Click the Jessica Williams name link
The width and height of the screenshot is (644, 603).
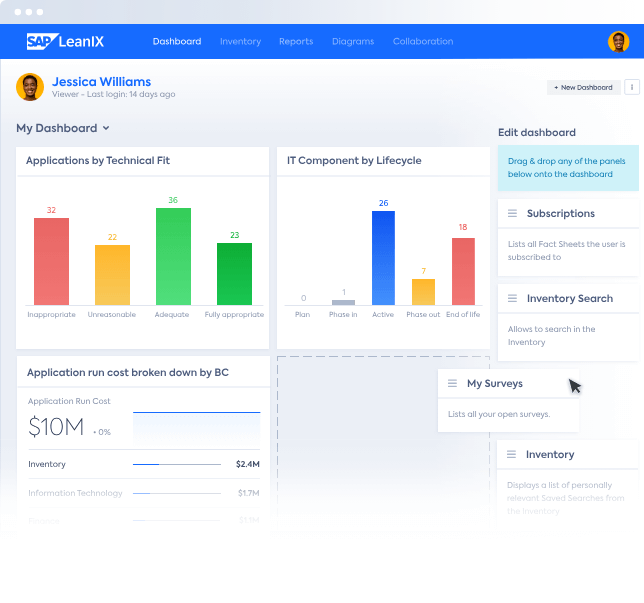tap(101, 82)
